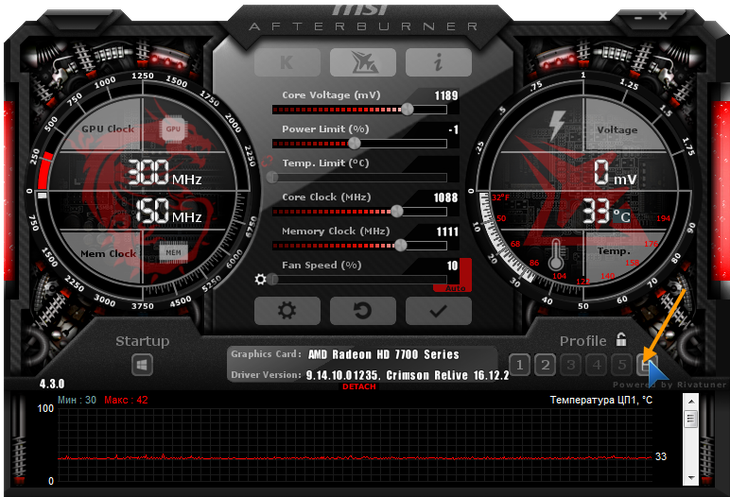Toggle the power/temp limit link icon

[267, 161]
